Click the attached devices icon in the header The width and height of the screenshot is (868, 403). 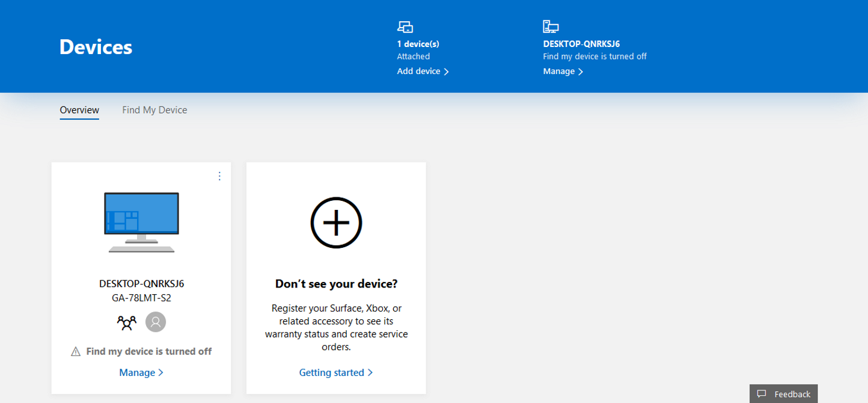(405, 26)
